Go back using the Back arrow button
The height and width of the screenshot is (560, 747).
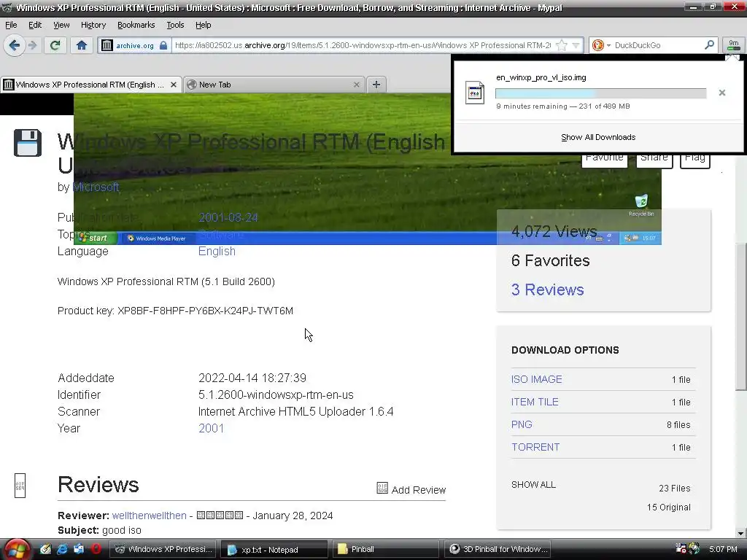(15, 45)
